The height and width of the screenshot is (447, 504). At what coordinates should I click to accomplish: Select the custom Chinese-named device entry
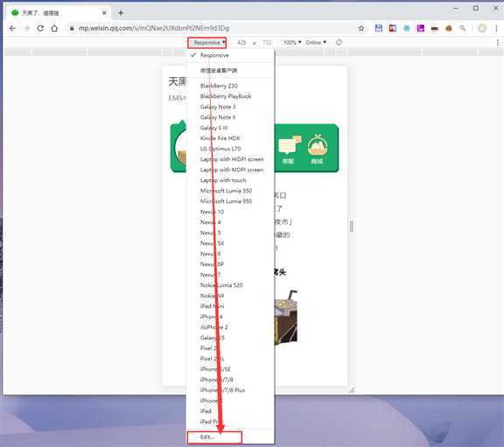230,70
